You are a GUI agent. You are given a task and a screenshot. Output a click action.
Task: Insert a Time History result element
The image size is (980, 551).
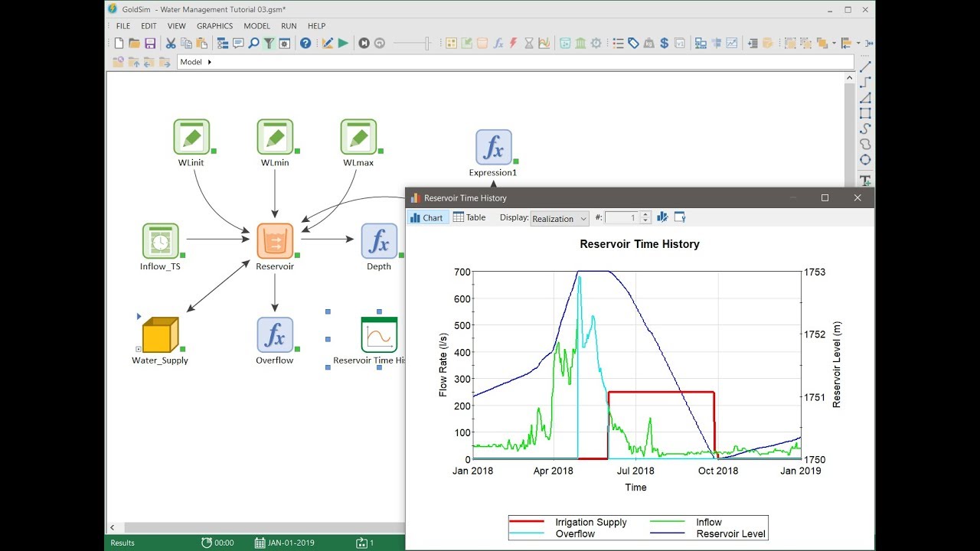tap(544, 44)
